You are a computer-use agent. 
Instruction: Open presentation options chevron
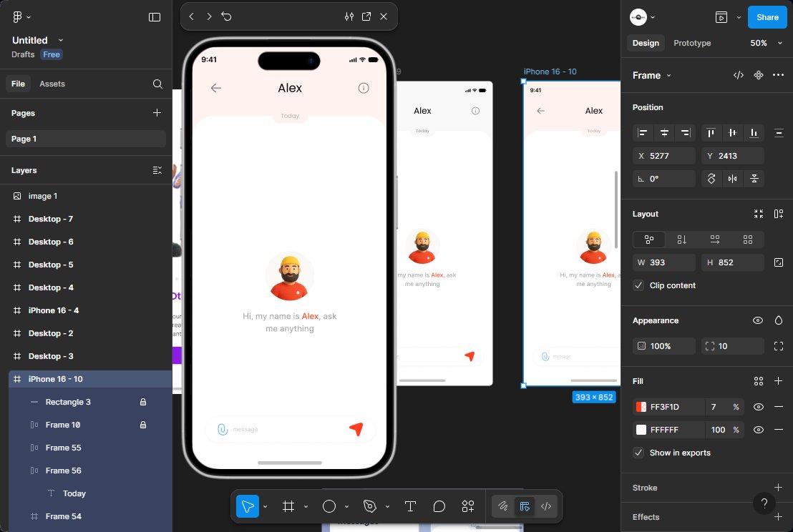click(x=739, y=17)
